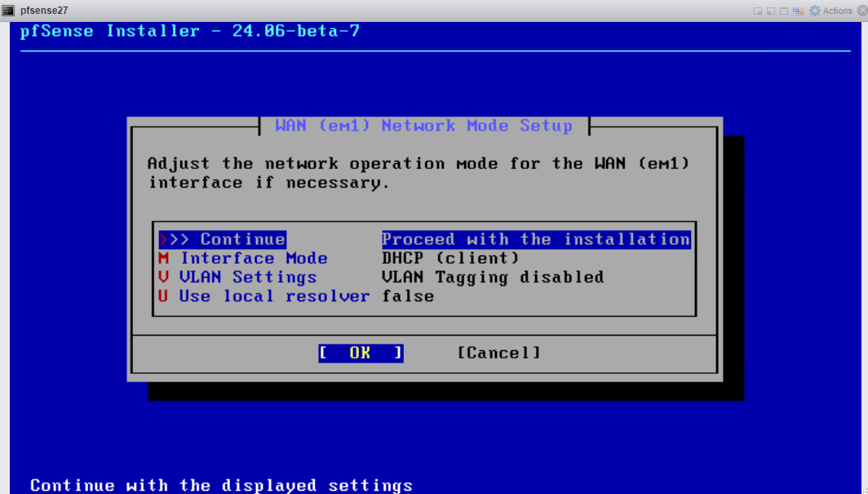Click the second small window-size icon in title bar
The image size is (868, 494).
(771, 11)
